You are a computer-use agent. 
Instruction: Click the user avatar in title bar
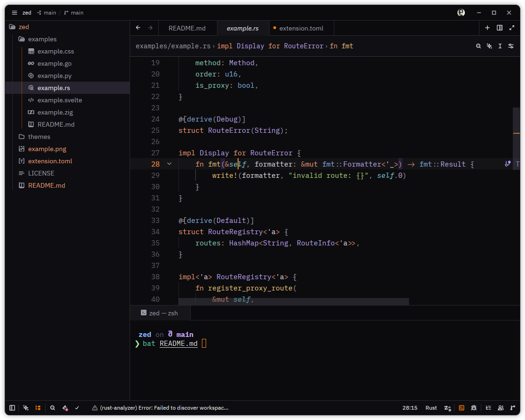[461, 13]
